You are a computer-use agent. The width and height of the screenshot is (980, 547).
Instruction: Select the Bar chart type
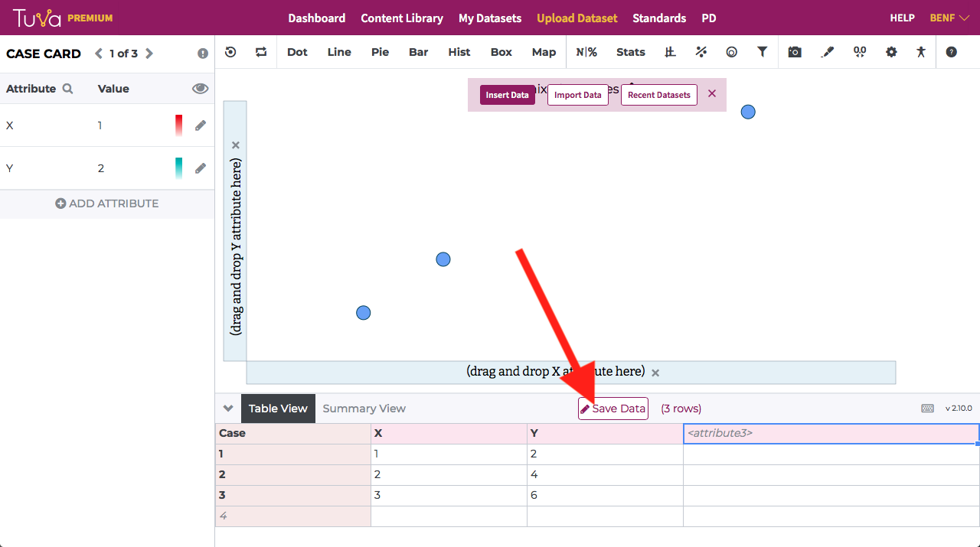click(419, 52)
